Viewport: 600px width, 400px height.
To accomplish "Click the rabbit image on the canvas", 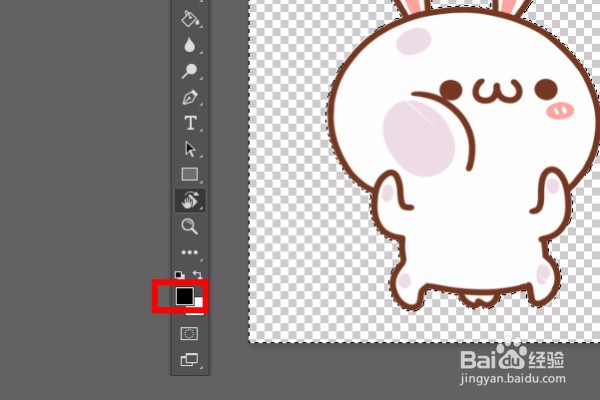I will pos(465,155).
